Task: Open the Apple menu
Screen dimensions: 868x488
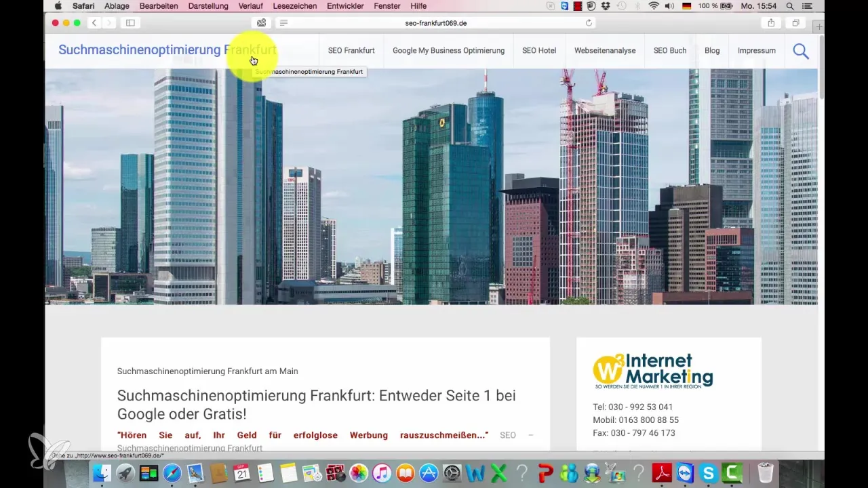Action: [58, 6]
